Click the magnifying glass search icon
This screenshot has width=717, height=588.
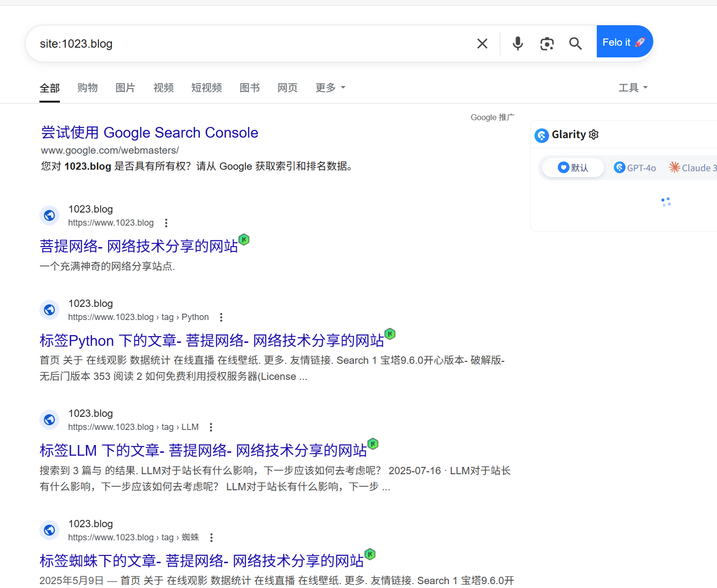tap(575, 44)
